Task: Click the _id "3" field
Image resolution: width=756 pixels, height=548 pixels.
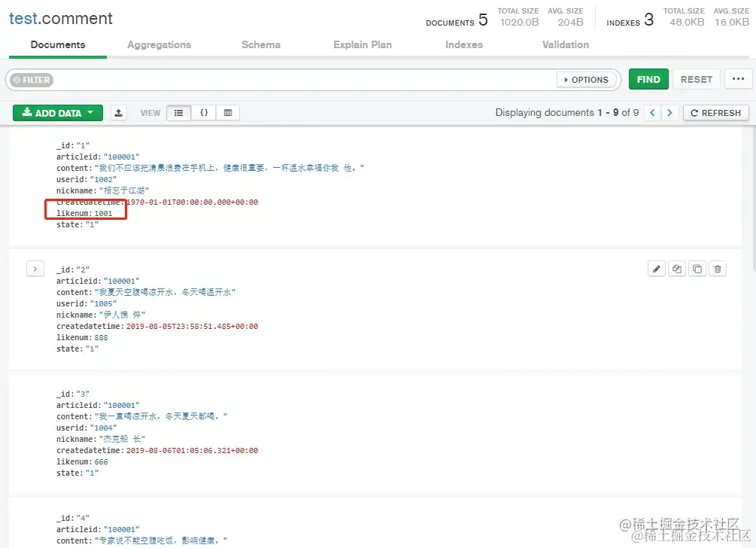Action: 73,394
